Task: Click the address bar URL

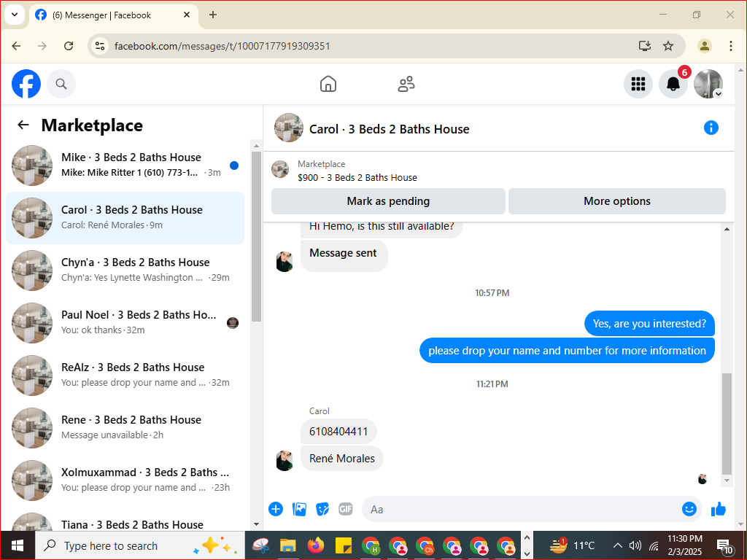Action: pos(222,46)
